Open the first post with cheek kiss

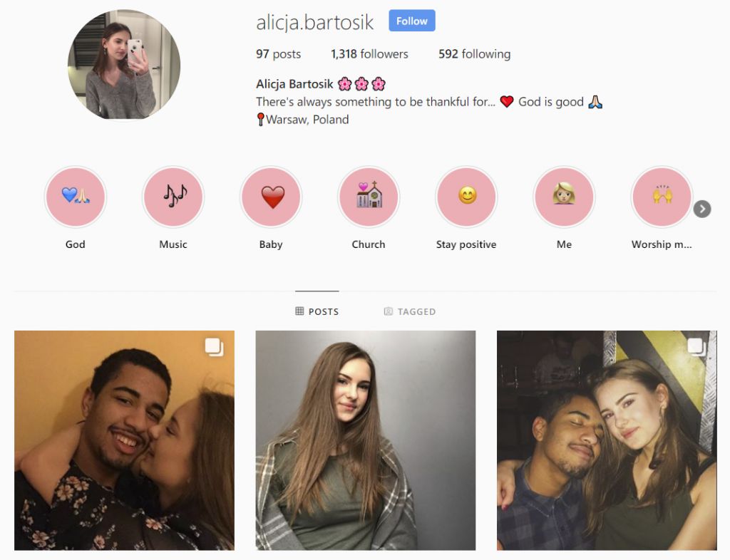point(124,440)
